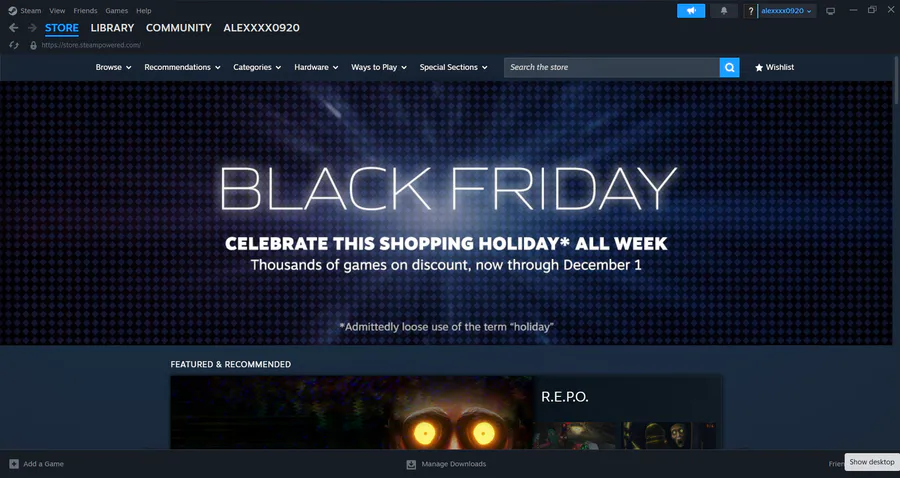Click the question mark help icon
900x478 pixels.
[x=750, y=11]
